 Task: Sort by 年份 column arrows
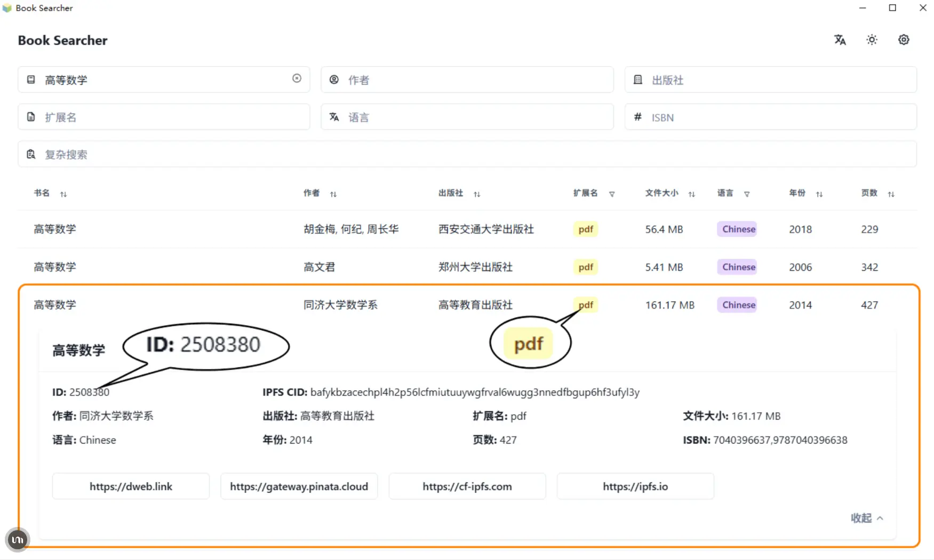click(819, 194)
